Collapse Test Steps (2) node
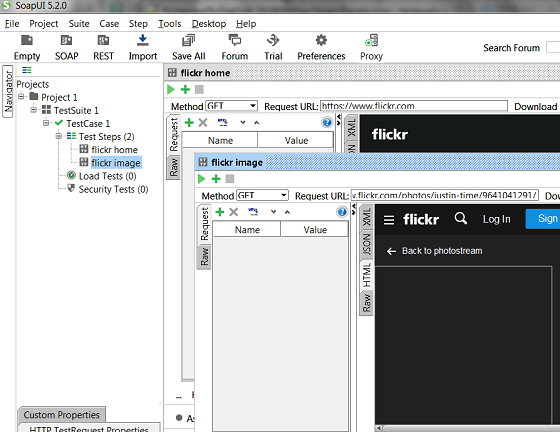The image size is (560, 432). [x=59, y=136]
